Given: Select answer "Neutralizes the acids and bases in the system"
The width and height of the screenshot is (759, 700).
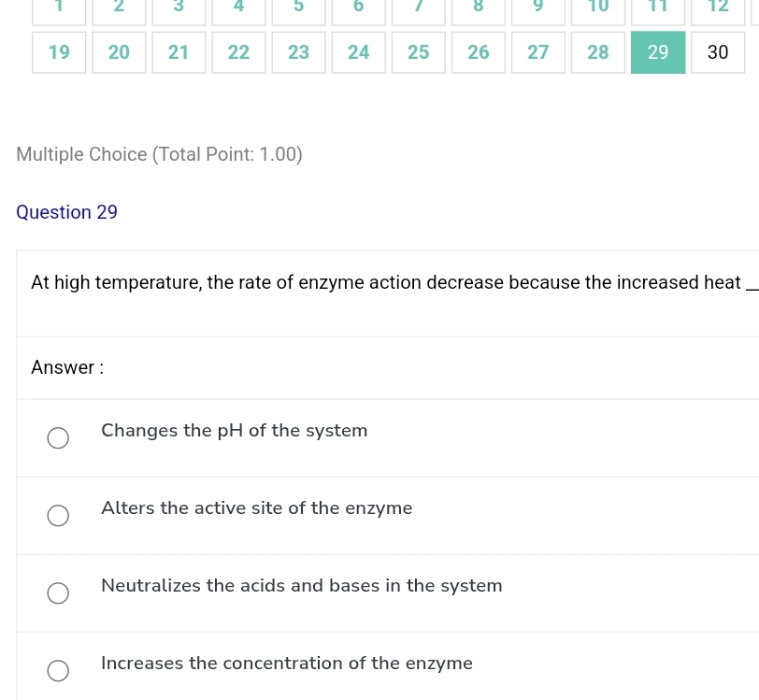Looking at the screenshot, I should [x=58, y=593].
